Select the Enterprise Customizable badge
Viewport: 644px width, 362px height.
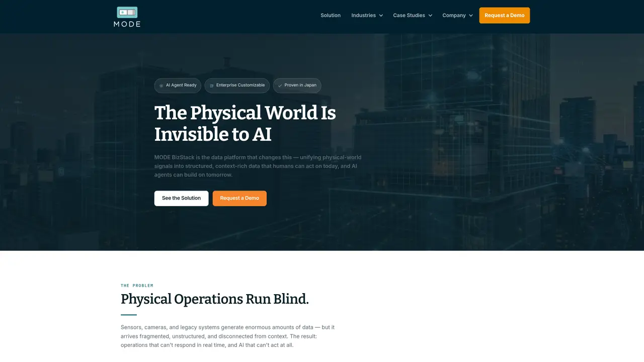237,85
